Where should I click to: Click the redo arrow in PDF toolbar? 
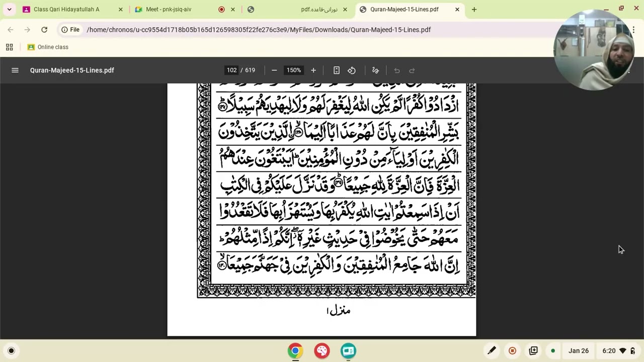point(412,70)
